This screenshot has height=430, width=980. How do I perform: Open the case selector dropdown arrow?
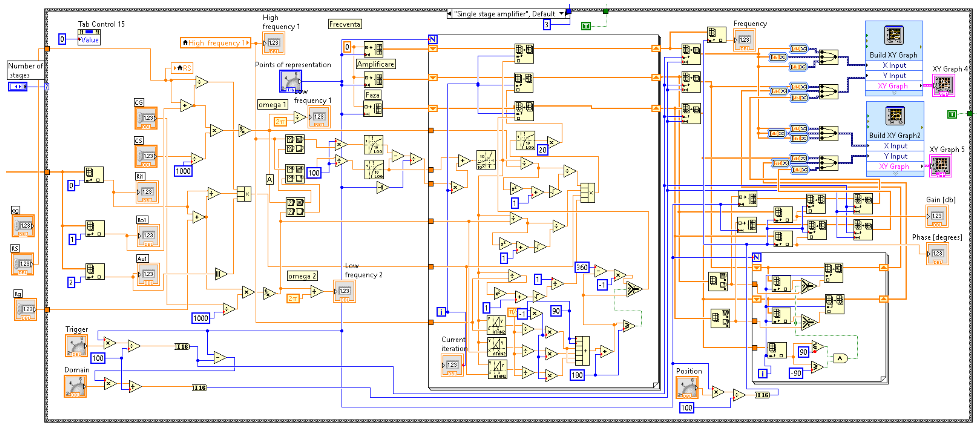point(561,14)
